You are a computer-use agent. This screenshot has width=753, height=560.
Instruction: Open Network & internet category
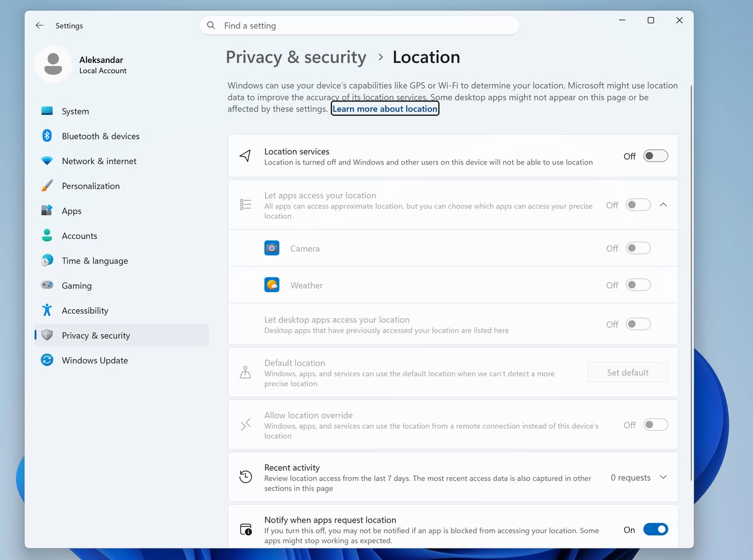tap(121, 161)
